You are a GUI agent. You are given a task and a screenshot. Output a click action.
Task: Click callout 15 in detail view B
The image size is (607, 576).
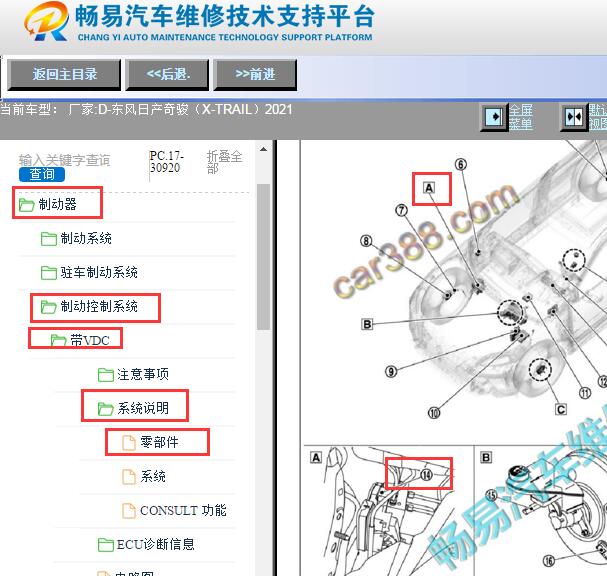coord(491,495)
